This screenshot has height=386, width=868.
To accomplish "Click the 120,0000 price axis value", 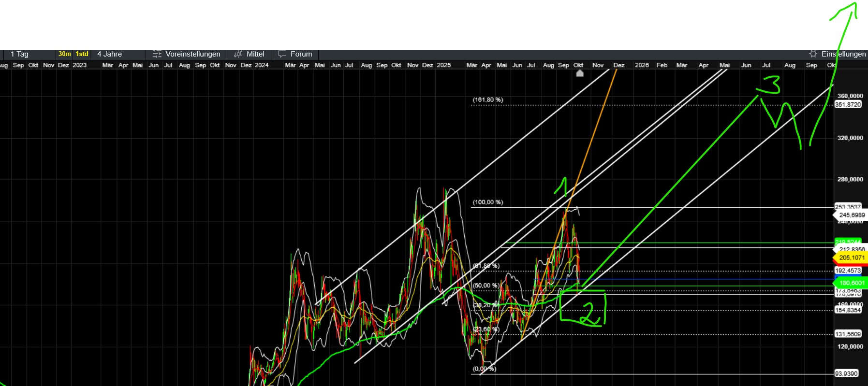I will pyautogui.click(x=850, y=347).
